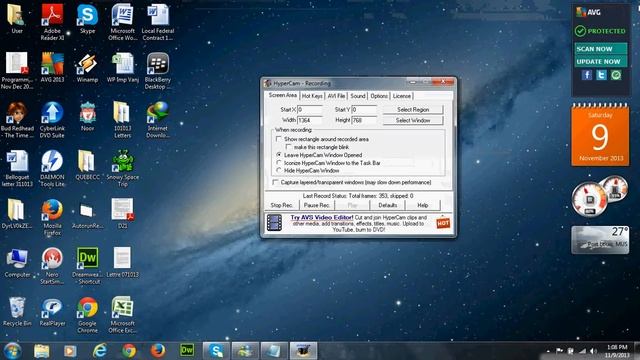The width and height of the screenshot is (640, 360).
Task: Open HyperCam Help button
Action: point(422,205)
